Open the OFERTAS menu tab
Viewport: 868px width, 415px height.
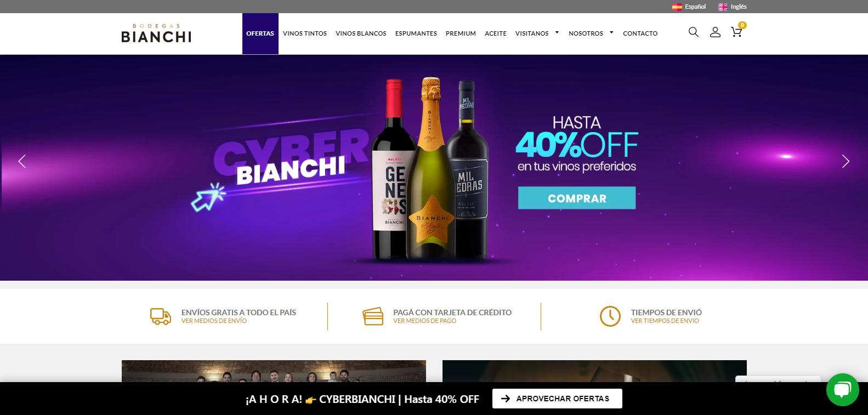click(x=260, y=33)
